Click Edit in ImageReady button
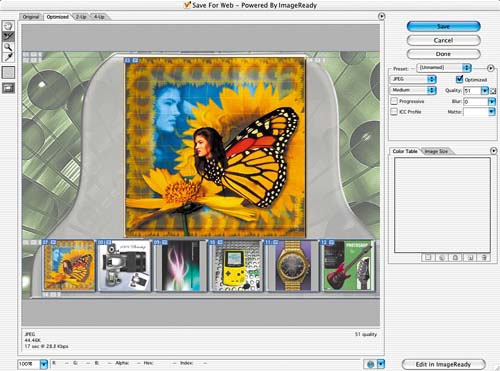The image size is (500, 371). tap(444, 364)
